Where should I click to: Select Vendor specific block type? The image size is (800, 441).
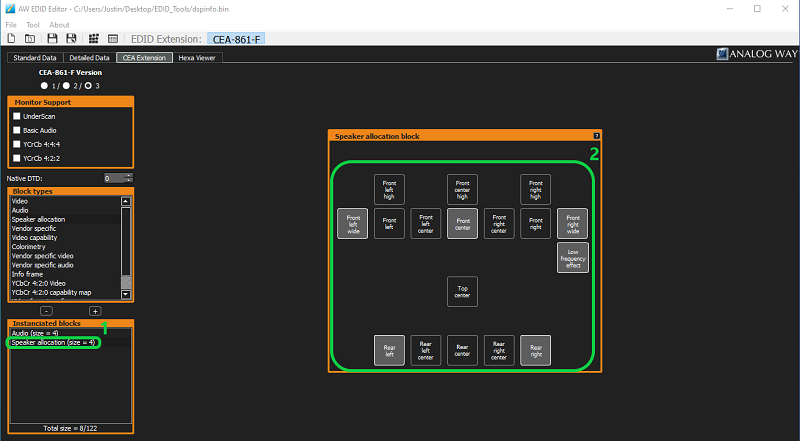tap(65, 229)
